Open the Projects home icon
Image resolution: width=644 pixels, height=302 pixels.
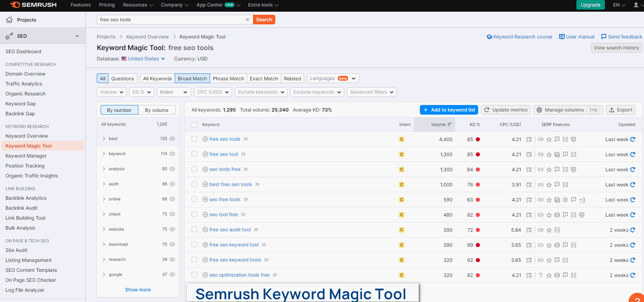[9, 20]
